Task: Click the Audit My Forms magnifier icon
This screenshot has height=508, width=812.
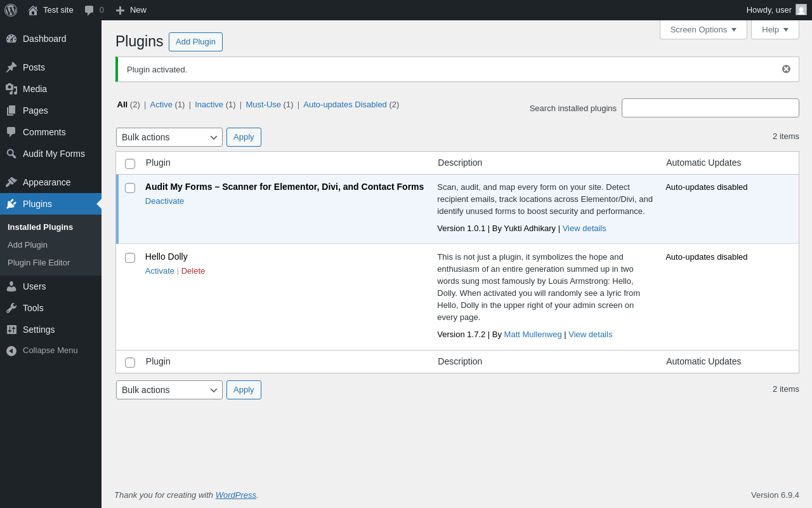Action: tap(11, 154)
